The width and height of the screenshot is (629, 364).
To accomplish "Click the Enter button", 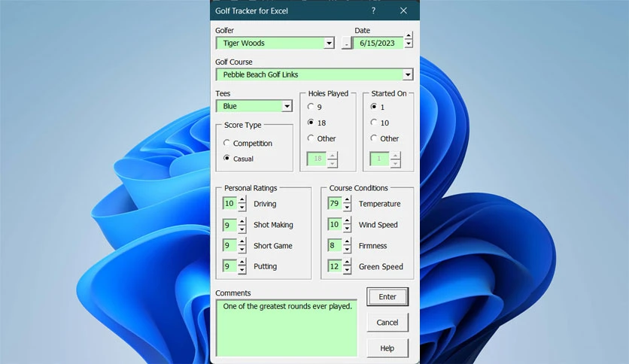I will tap(387, 296).
